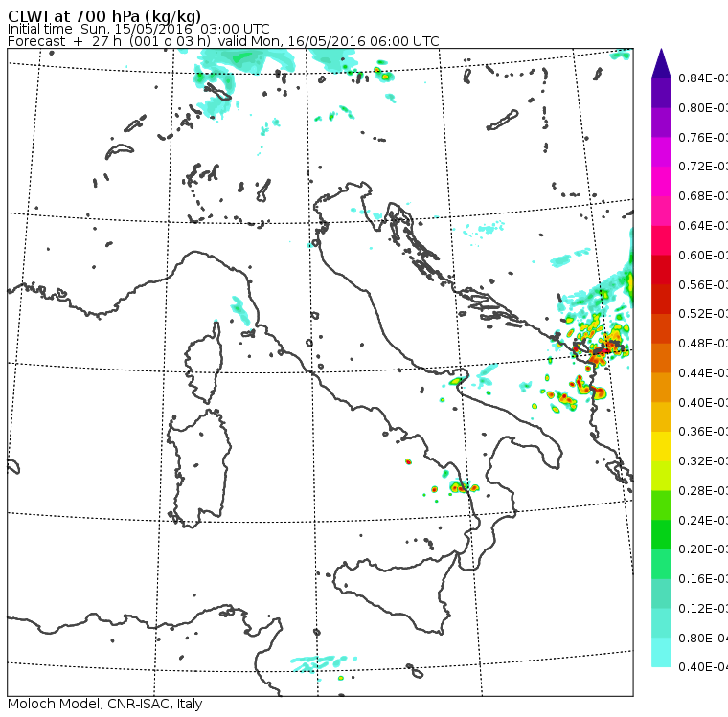The width and height of the screenshot is (728, 717).
Task: Click the Sicily island outline on the map
Action: 395,592
